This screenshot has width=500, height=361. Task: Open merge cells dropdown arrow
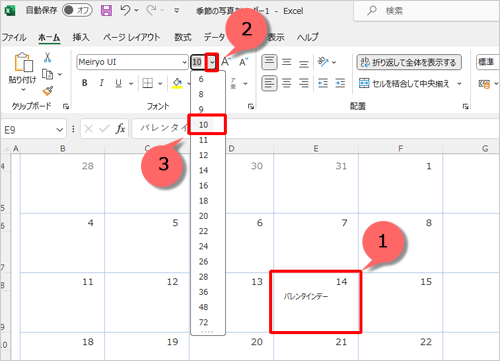coord(459,83)
